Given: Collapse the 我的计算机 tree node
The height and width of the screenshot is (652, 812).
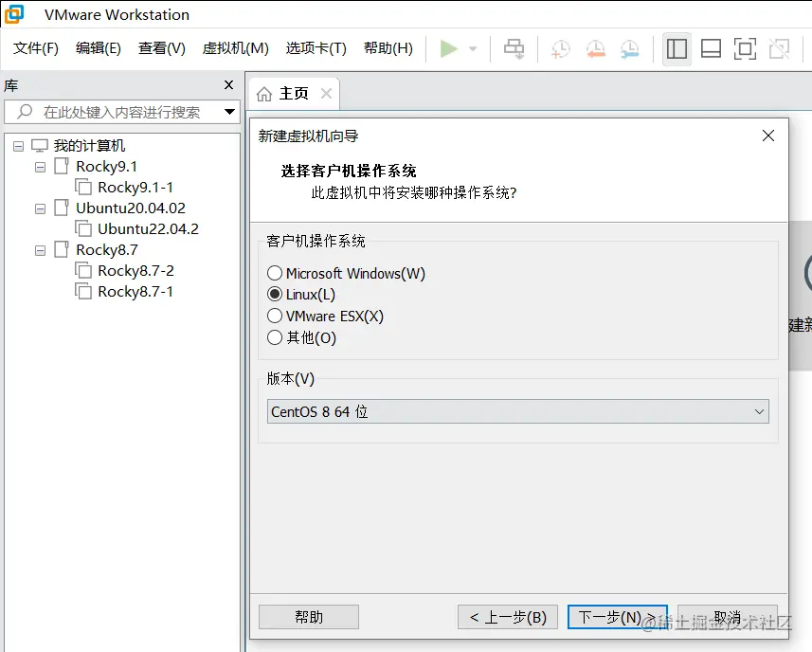Looking at the screenshot, I should pos(18,146).
